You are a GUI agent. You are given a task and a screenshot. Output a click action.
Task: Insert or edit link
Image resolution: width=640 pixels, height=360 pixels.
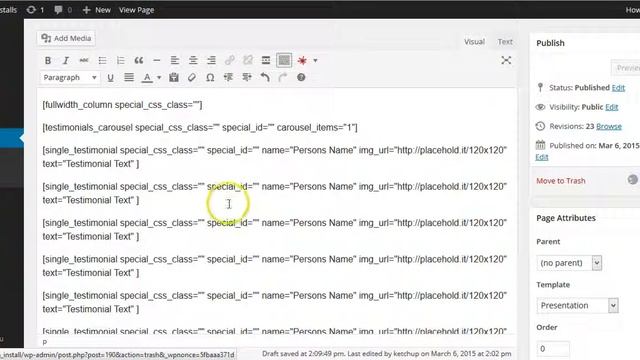(229, 60)
